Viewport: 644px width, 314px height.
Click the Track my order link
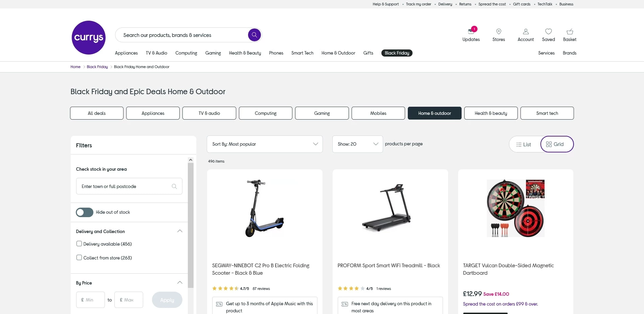click(418, 4)
